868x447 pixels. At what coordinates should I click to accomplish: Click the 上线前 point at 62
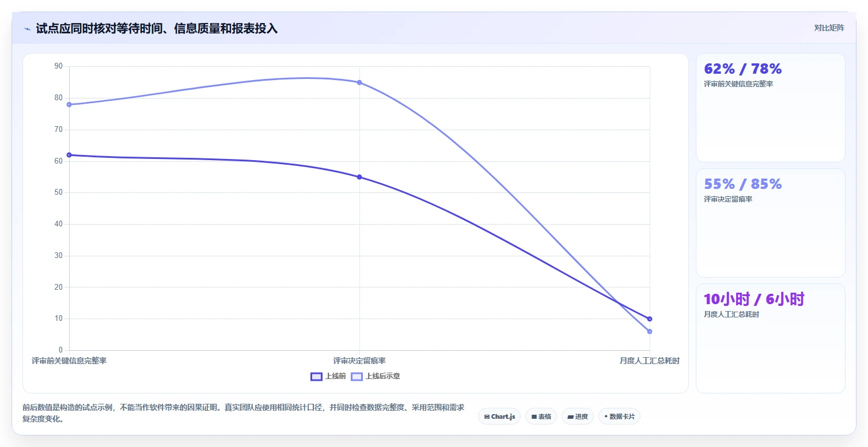pyautogui.click(x=69, y=155)
